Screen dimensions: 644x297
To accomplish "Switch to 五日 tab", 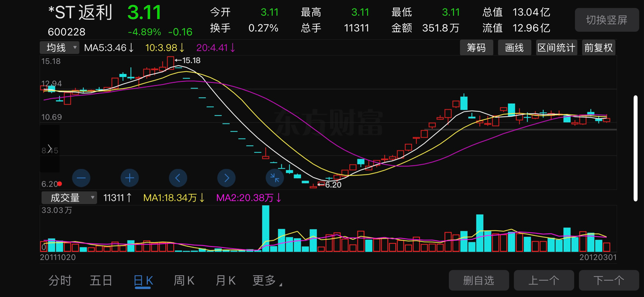I will (x=101, y=280).
